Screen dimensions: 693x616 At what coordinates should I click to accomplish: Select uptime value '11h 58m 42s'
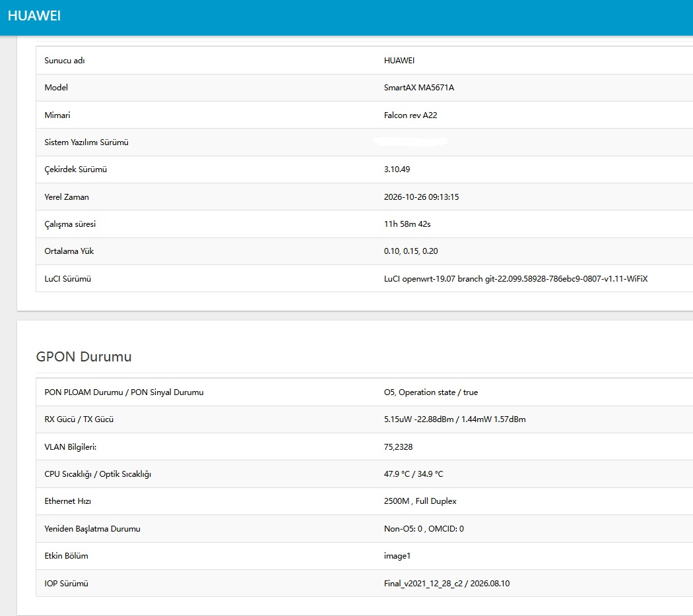point(407,224)
